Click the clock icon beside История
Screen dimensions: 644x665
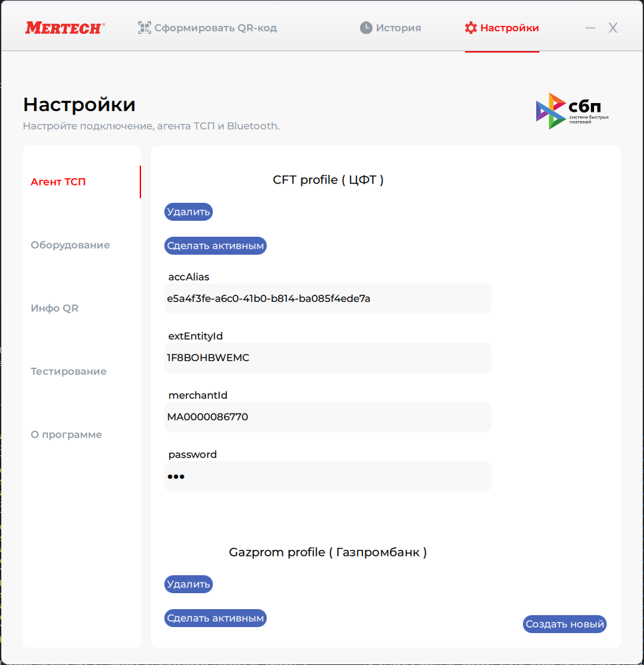pos(366,28)
